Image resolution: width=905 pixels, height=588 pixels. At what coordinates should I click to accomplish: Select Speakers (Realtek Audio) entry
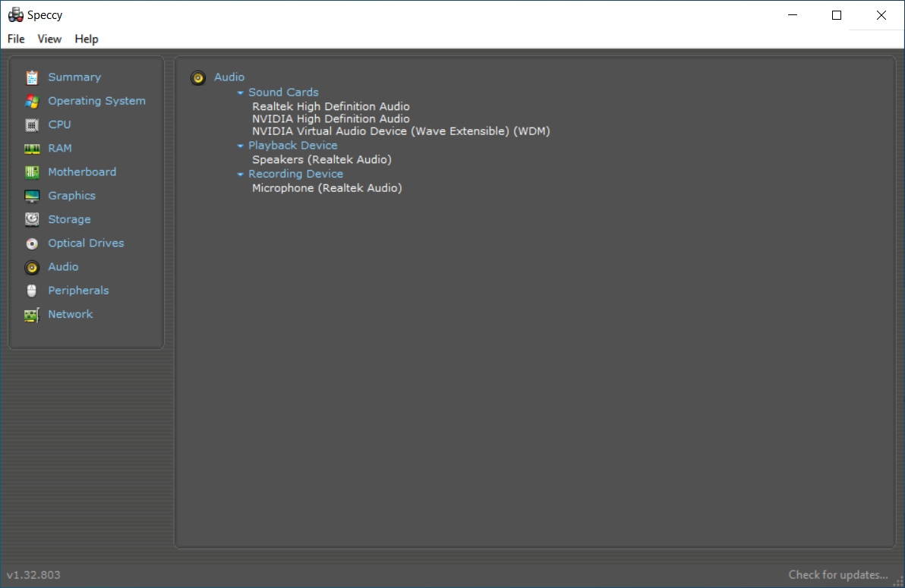pyautogui.click(x=322, y=159)
